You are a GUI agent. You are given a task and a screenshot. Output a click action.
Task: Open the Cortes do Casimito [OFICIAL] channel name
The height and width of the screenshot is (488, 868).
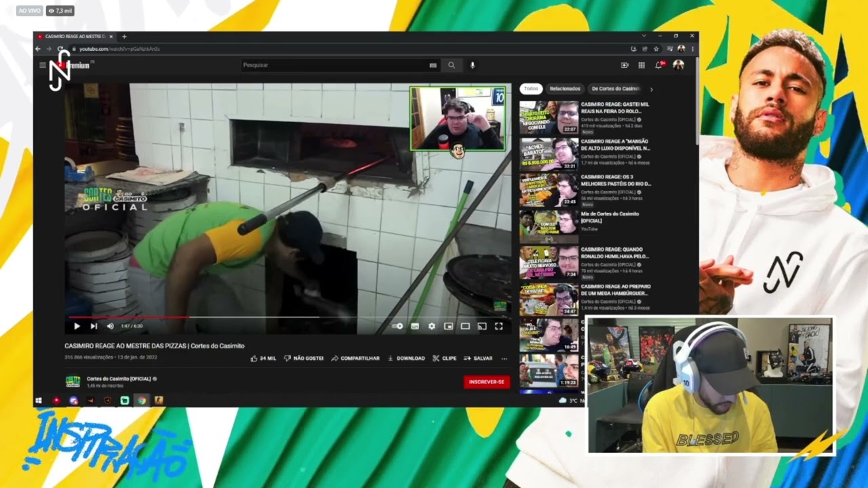[119, 379]
